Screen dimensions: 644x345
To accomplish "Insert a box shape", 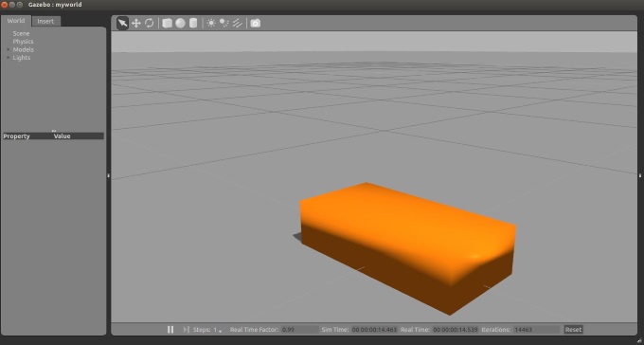I will [x=168, y=23].
